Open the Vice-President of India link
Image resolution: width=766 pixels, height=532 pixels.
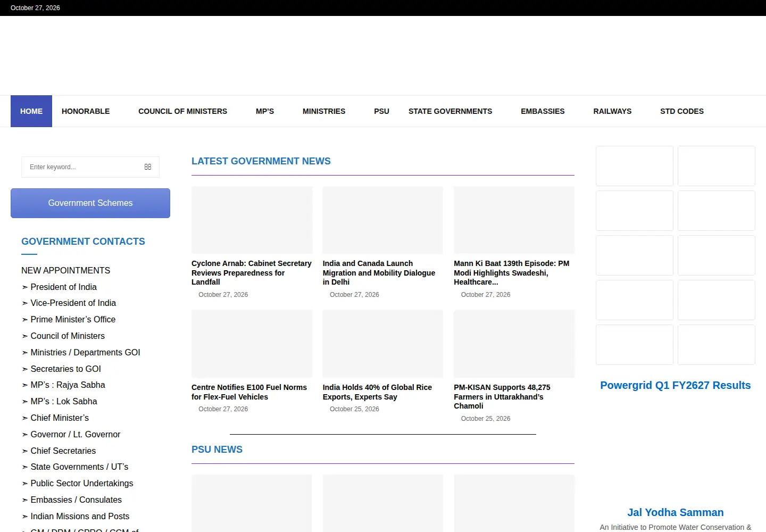point(73,303)
